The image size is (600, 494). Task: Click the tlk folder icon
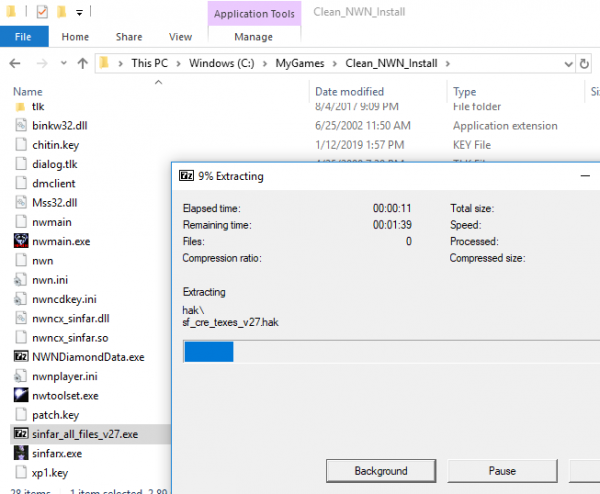[x=20, y=107]
